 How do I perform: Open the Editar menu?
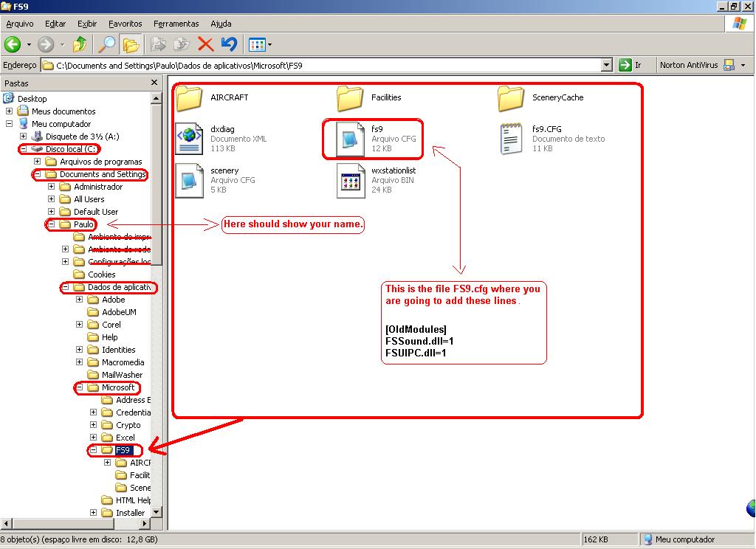point(55,24)
